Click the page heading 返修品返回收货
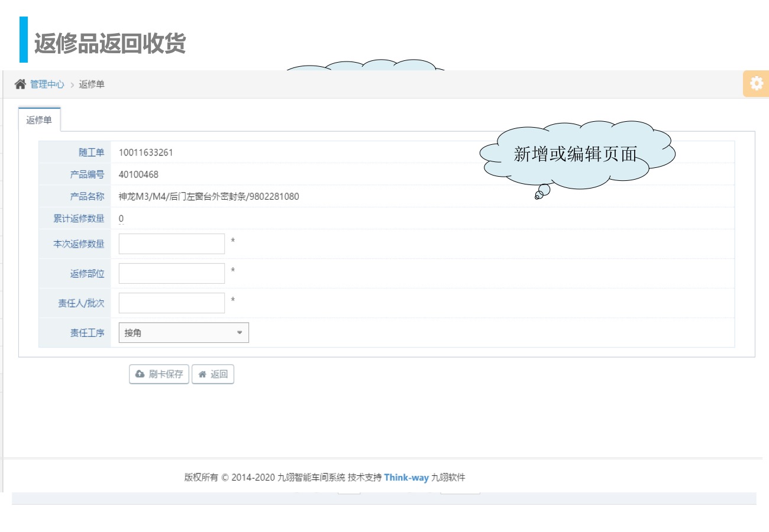The width and height of the screenshot is (769, 532). click(110, 43)
